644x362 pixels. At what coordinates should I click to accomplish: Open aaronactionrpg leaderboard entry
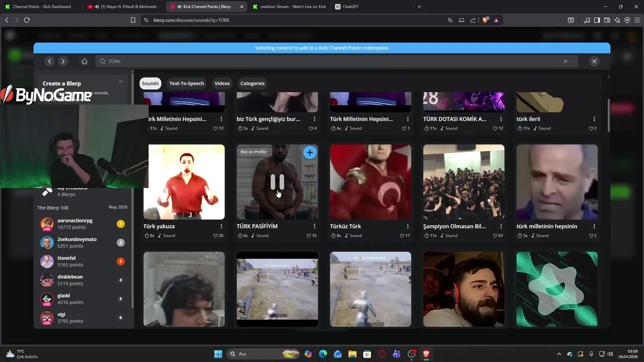click(x=83, y=224)
